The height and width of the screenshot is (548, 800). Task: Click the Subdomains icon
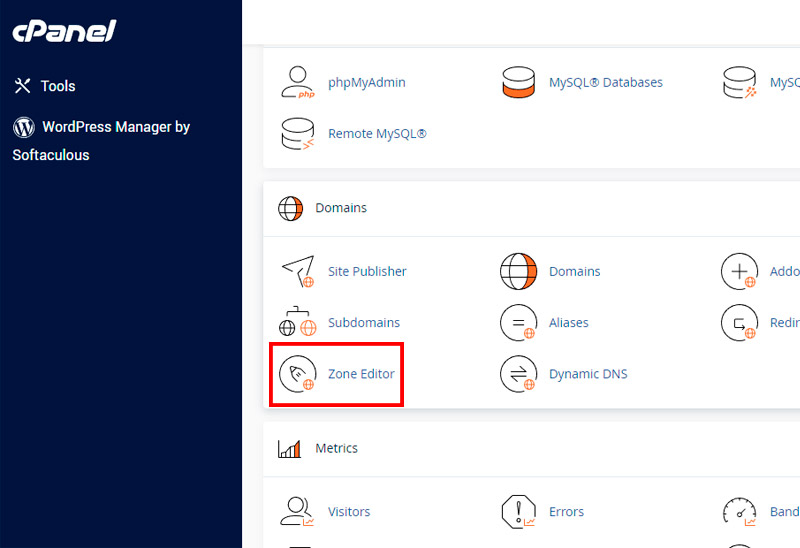tap(298, 322)
